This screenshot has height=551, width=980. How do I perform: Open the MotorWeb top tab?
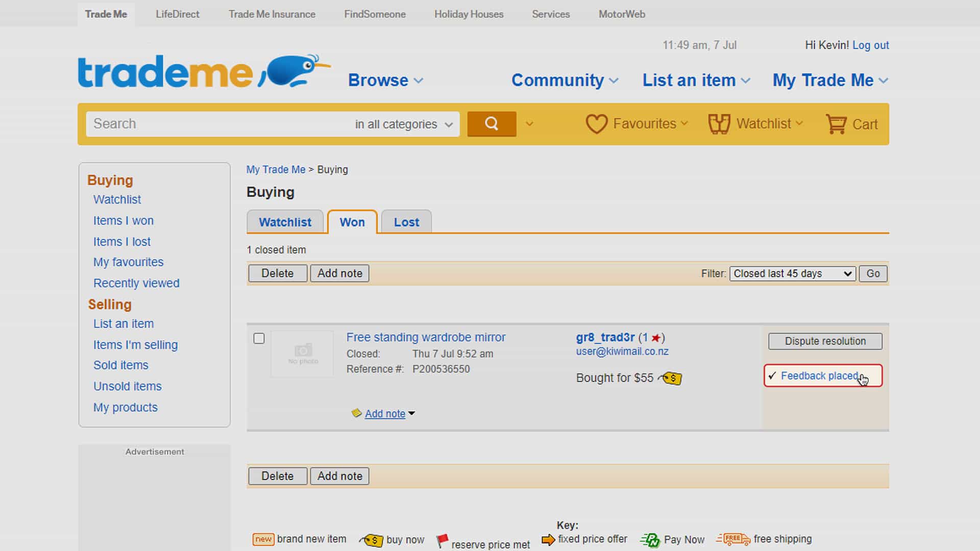pos(622,14)
